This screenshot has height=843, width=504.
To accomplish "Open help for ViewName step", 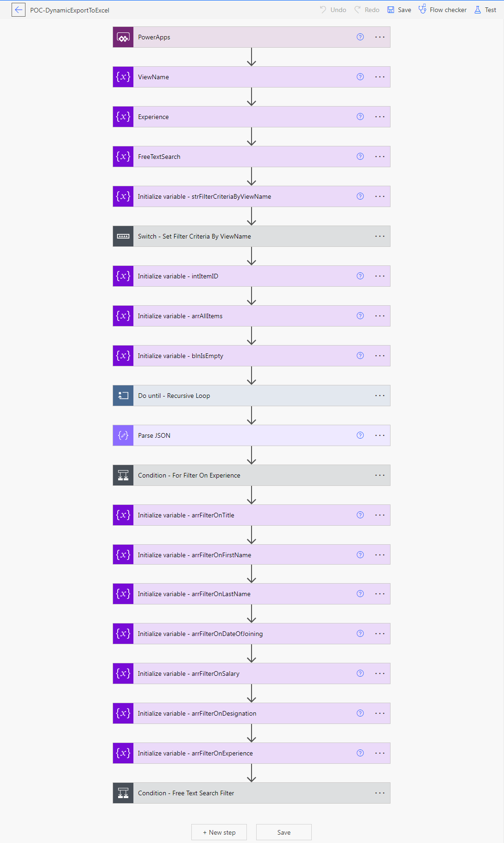I will (360, 77).
